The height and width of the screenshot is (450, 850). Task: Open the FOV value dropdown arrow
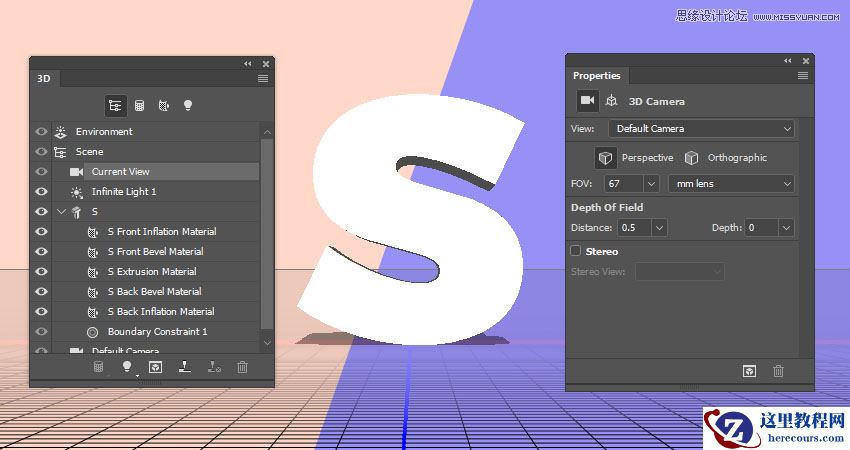tap(652, 184)
